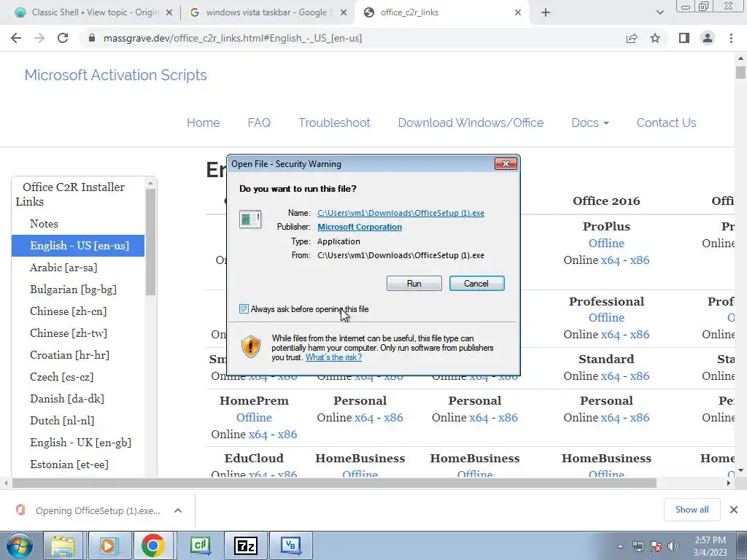Select Danish [da-dk] in sidebar

tap(66, 399)
